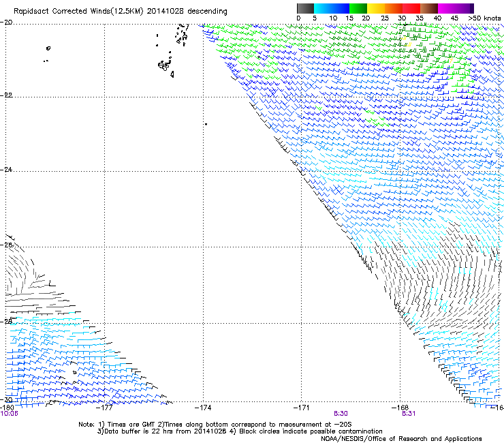The width and height of the screenshot is (504, 443).
Task: Click the longitude label -168
Action: 400,408
